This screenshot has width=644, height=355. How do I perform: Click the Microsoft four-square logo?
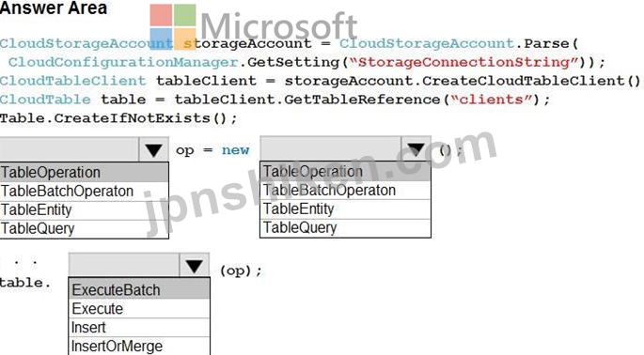(x=173, y=27)
